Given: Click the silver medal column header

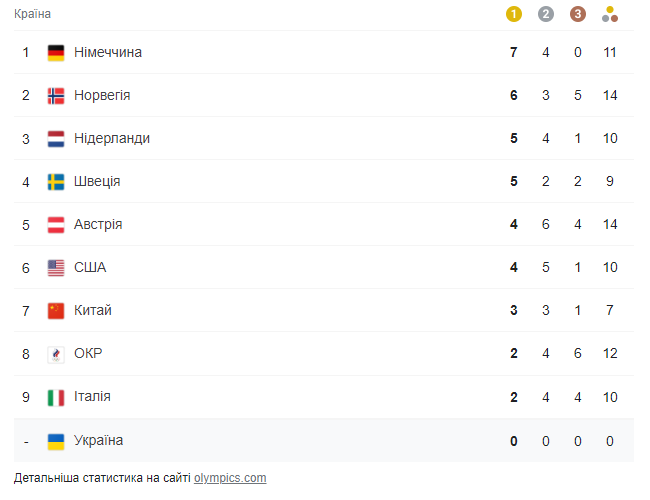Looking at the screenshot, I should pos(545,14).
